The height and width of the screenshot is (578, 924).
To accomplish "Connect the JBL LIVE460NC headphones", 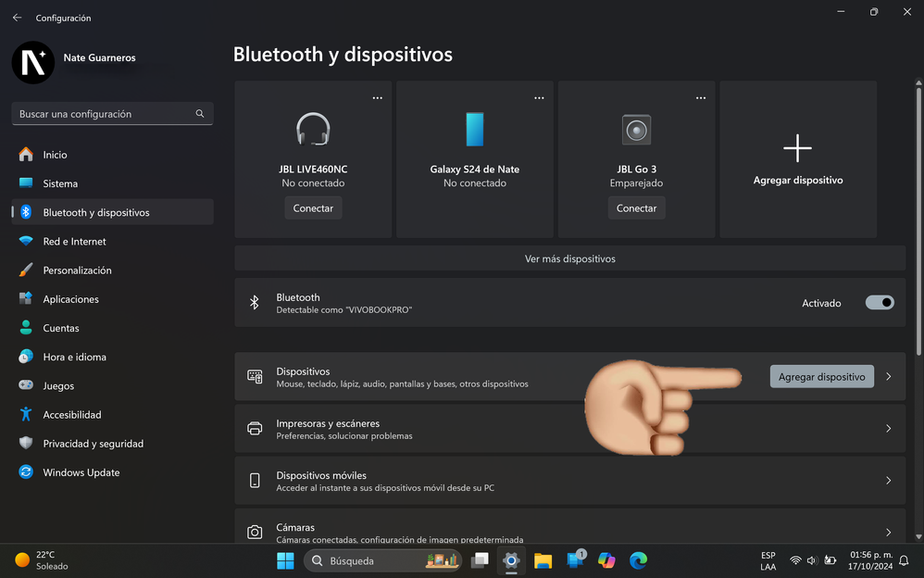I will pyautogui.click(x=313, y=208).
